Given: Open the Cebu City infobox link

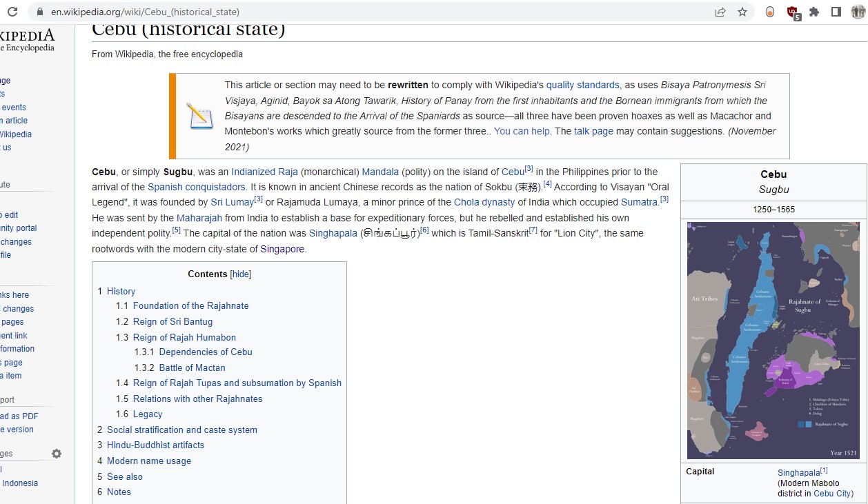Looking at the screenshot, I should click(x=832, y=494).
